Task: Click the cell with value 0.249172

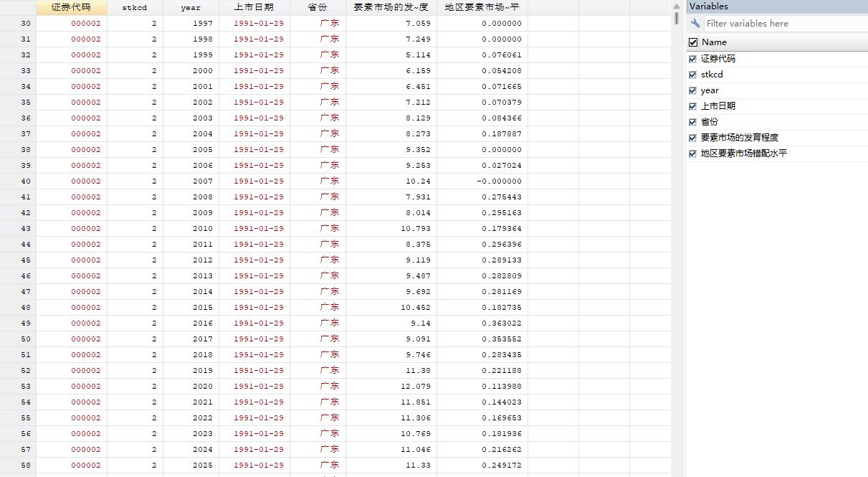Action: 482,465
